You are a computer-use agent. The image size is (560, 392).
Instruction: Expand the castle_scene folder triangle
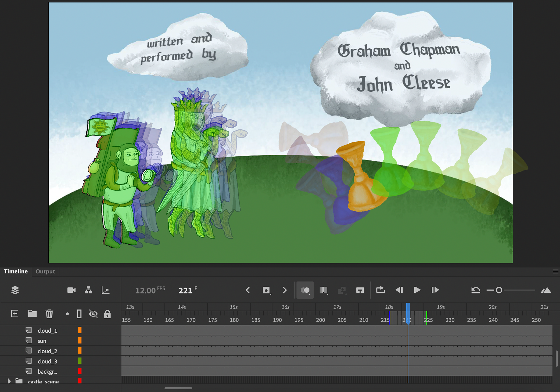pyautogui.click(x=9, y=381)
